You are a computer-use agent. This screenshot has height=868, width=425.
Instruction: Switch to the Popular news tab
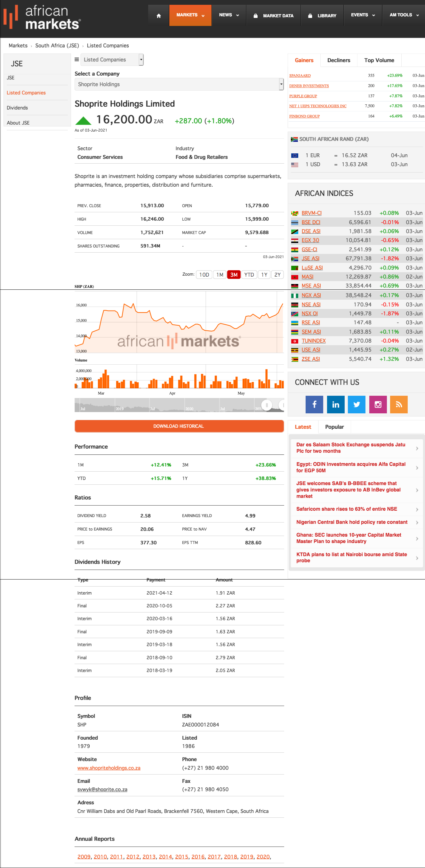pyautogui.click(x=334, y=427)
